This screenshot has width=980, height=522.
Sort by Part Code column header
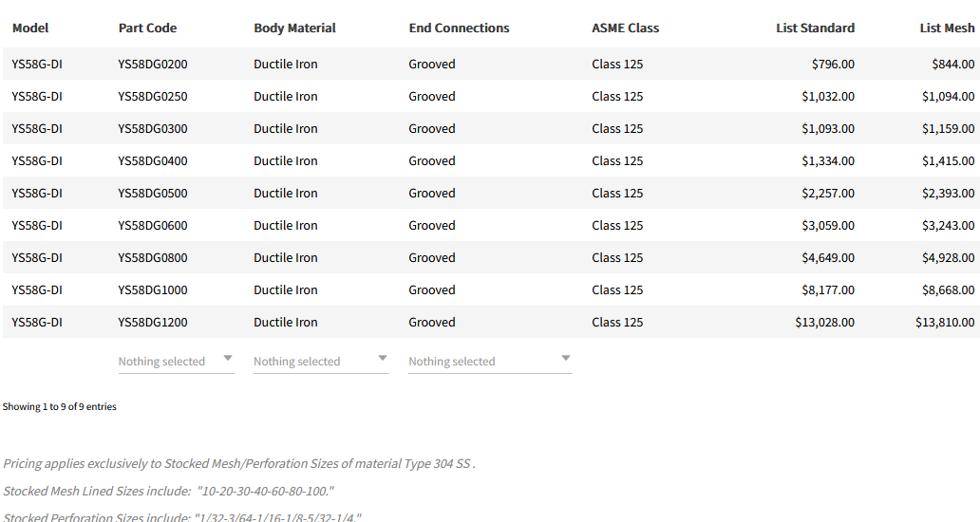147,28
